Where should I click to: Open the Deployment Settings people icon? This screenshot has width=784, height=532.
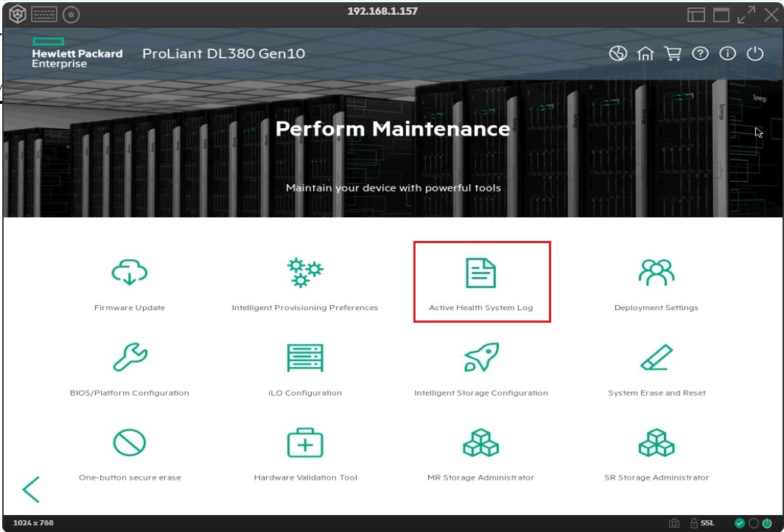[657, 273]
